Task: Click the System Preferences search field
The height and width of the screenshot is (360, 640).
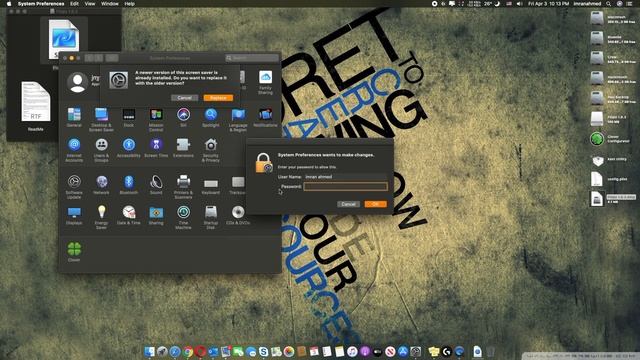Action: coord(252,58)
